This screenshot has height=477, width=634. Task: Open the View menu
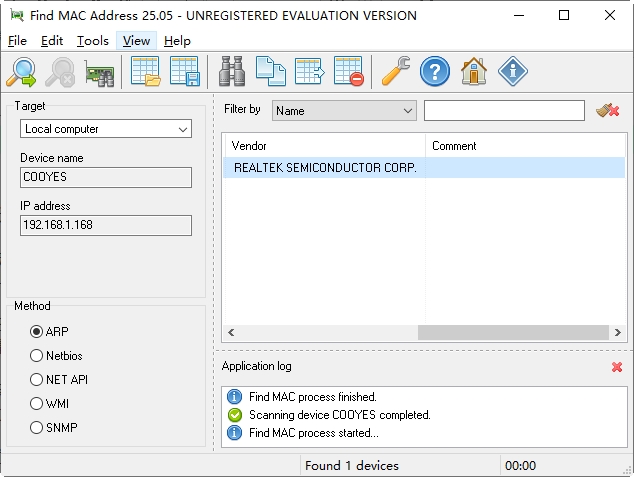coord(136,41)
